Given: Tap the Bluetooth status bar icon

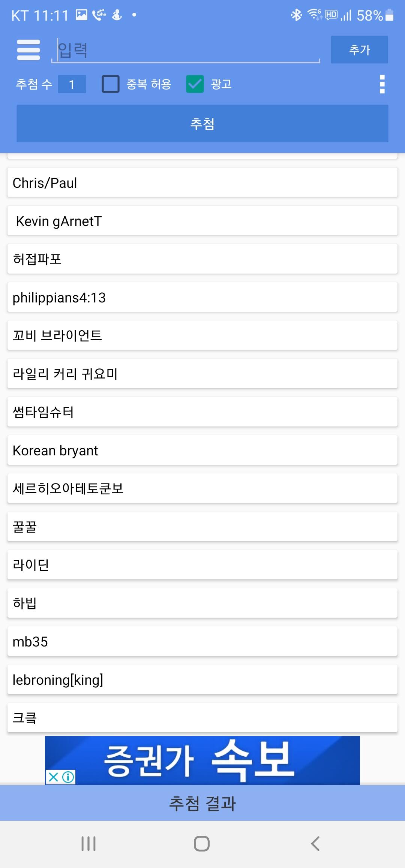Looking at the screenshot, I should (296, 15).
